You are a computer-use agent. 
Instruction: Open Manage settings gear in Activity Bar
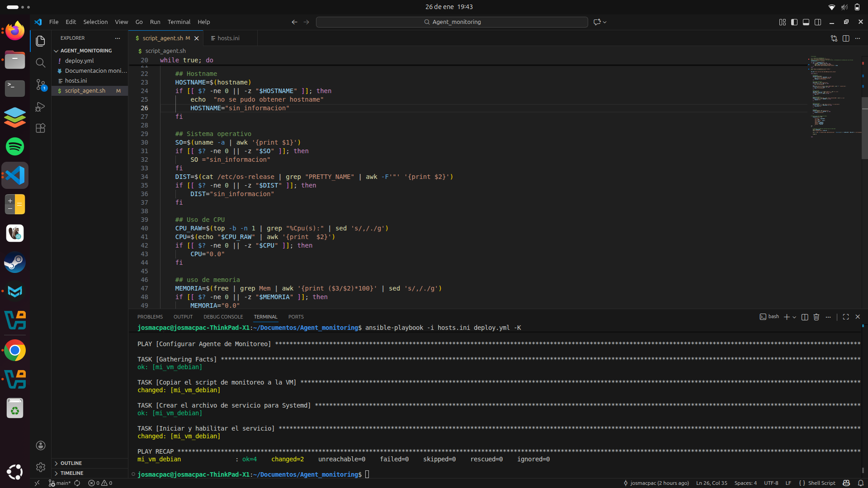(40, 467)
